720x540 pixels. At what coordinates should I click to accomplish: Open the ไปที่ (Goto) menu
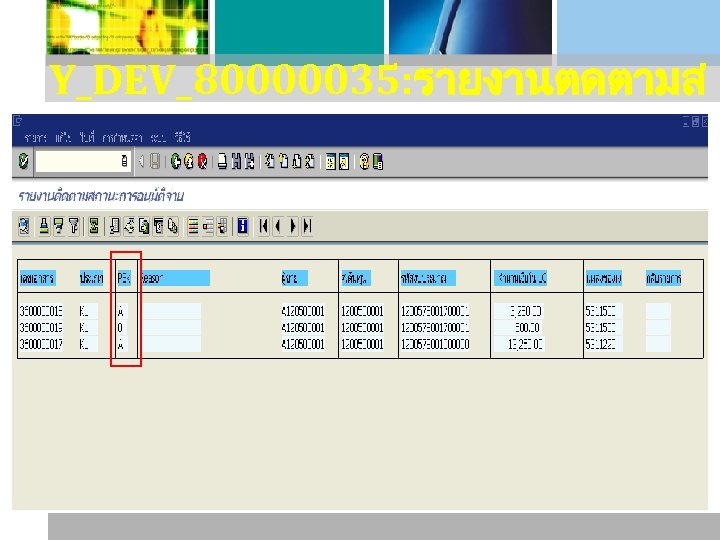87,137
